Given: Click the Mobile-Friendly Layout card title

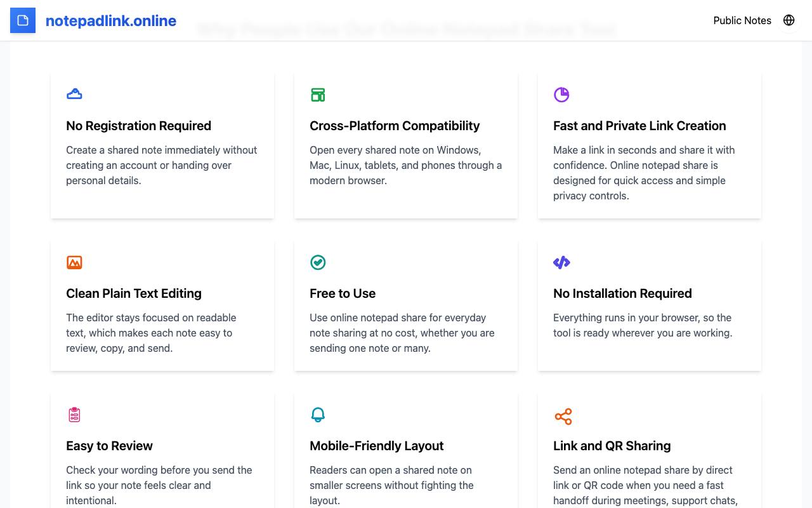Looking at the screenshot, I should 377,446.
